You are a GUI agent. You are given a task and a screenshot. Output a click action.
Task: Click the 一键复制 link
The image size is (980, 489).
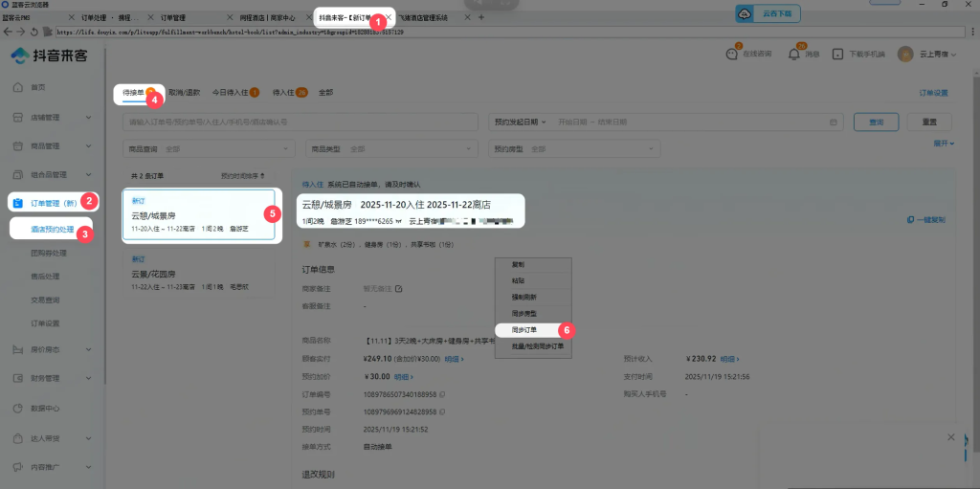pyautogui.click(x=926, y=220)
